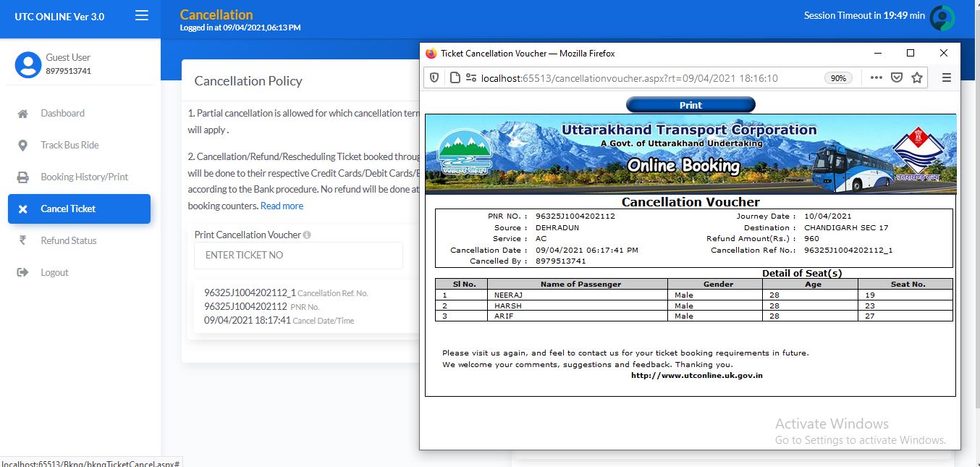Click the Dashboard home icon
Viewport: 980px width, 467px height.
pos(23,114)
